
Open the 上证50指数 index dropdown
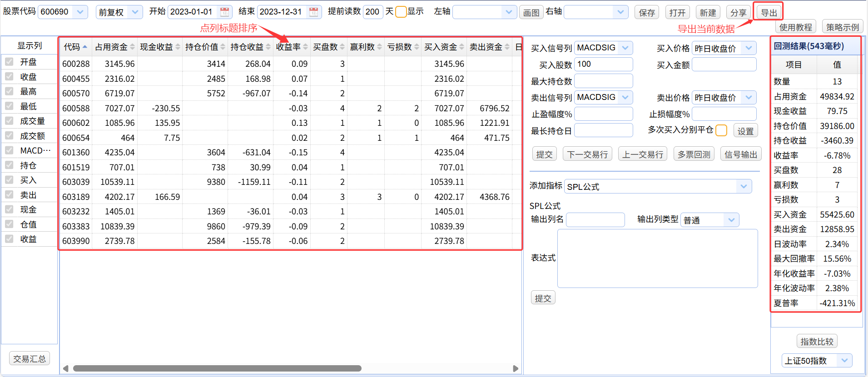(844, 361)
